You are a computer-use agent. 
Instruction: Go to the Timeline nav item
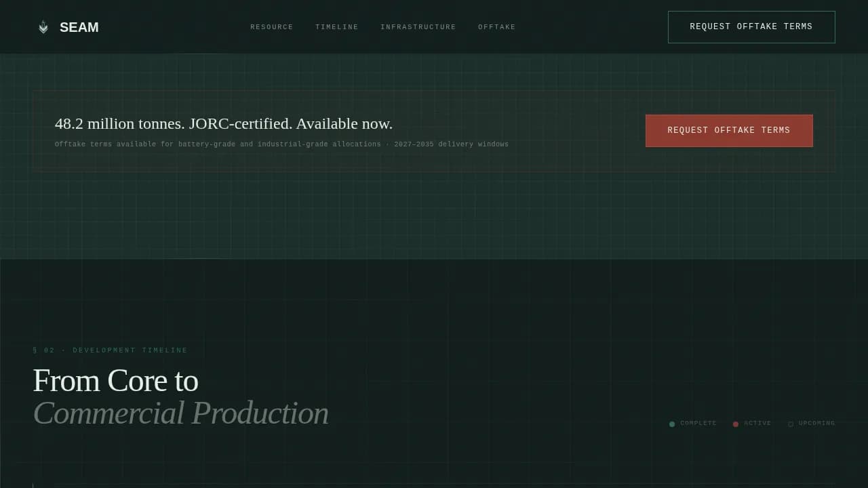[x=336, y=27]
